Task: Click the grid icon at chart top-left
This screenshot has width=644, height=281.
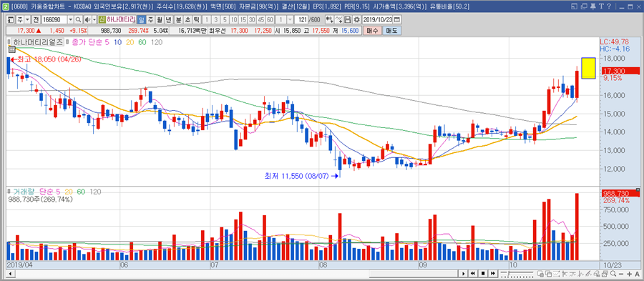Action: [11, 49]
